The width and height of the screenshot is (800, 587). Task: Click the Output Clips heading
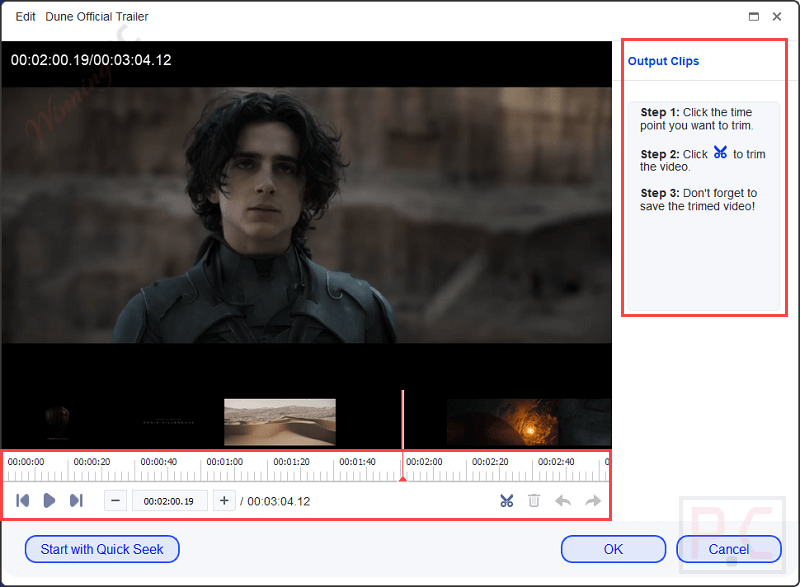click(x=663, y=61)
